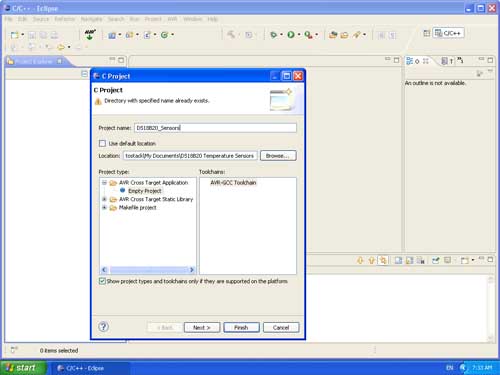Click the grayed-out hammer Build icon

pos(231,34)
